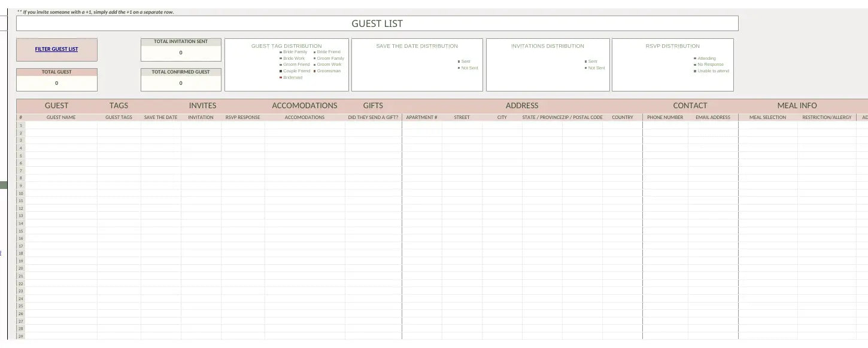Select the GUEST LIST title cell
This screenshot has height=348, width=868.
[x=377, y=23]
